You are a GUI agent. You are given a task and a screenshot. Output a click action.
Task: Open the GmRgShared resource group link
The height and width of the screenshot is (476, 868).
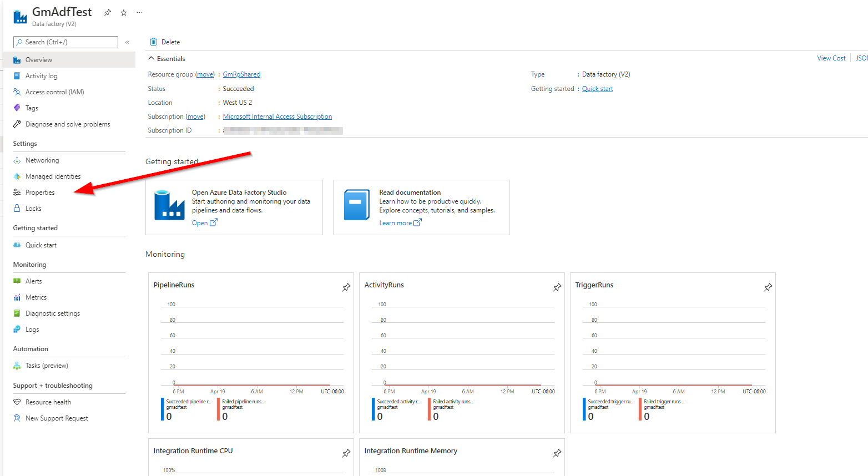tap(241, 74)
